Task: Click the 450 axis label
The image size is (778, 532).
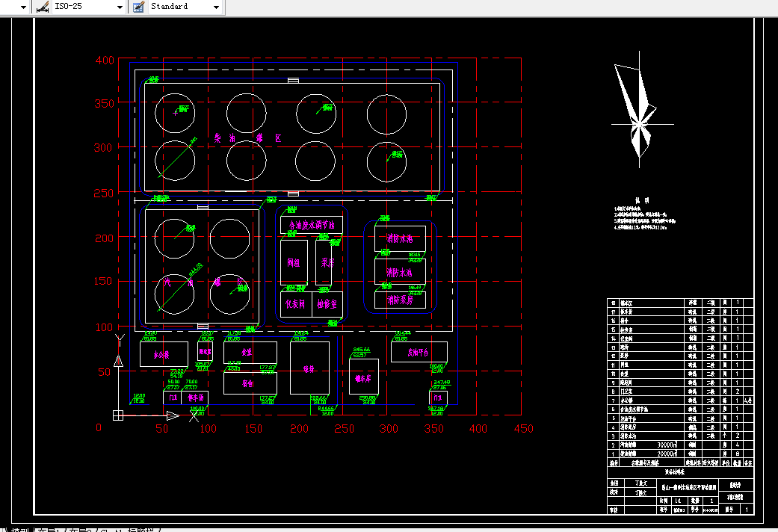Action: tap(523, 429)
